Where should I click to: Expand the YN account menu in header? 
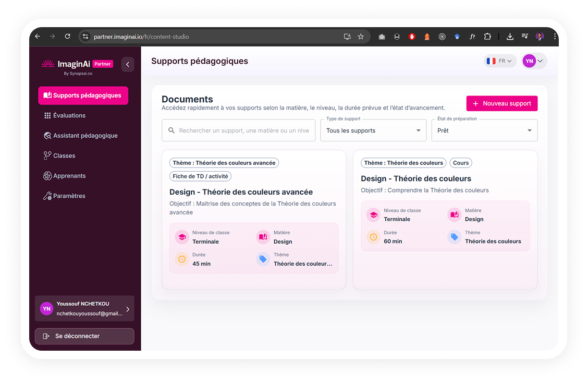click(x=534, y=61)
